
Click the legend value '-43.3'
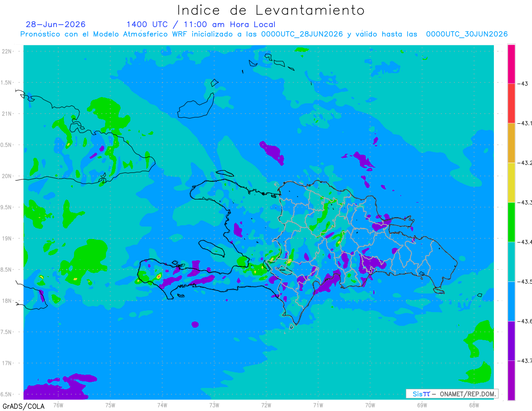pyautogui.click(x=524, y=202)
